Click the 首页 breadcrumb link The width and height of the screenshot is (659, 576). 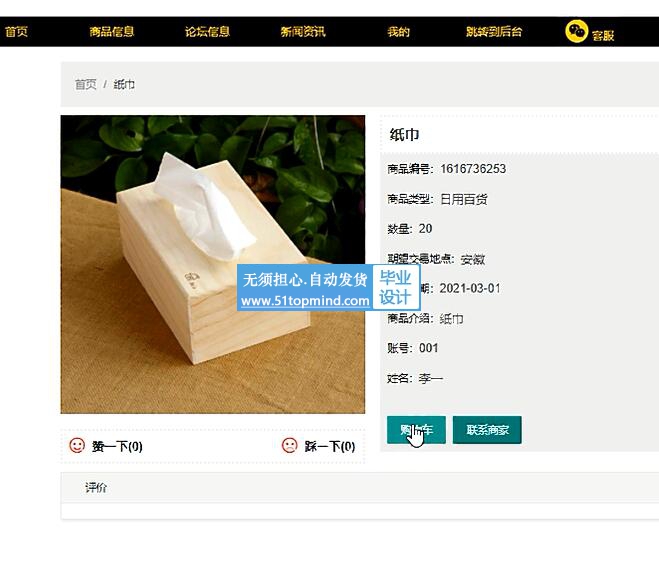[x=86, y=84]
